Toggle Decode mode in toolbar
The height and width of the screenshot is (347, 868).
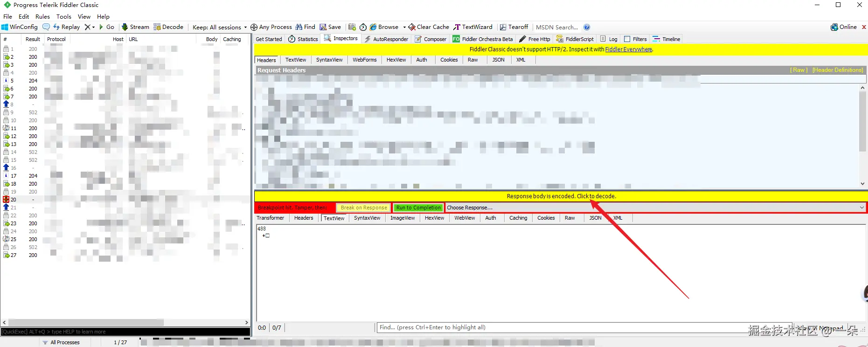[168, 27]
